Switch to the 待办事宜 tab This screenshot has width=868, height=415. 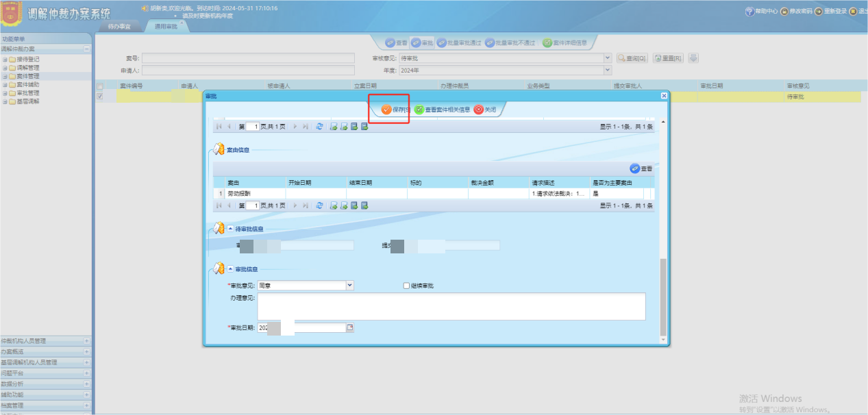point(119,26)
